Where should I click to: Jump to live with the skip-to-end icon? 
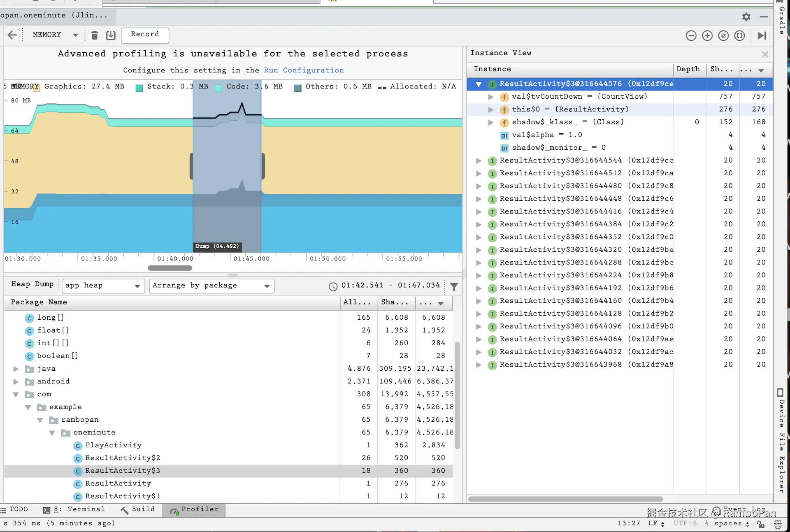[761, 36]
